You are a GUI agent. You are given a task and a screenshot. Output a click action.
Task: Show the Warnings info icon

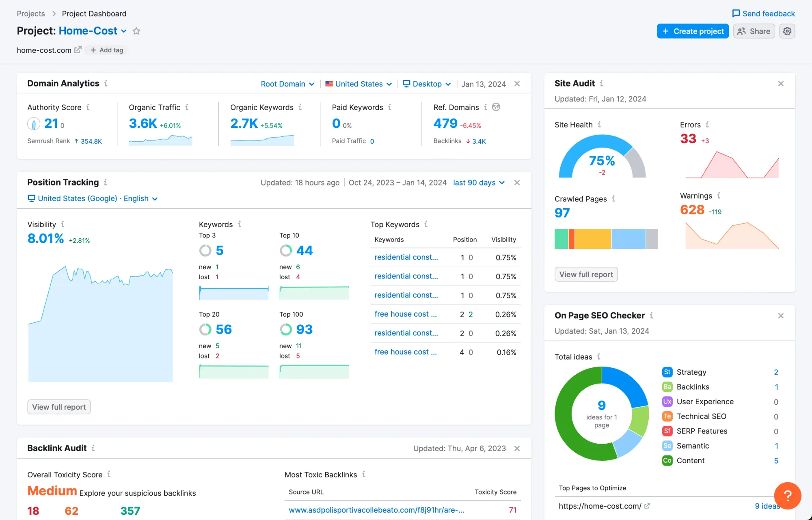tap(719, 196)
